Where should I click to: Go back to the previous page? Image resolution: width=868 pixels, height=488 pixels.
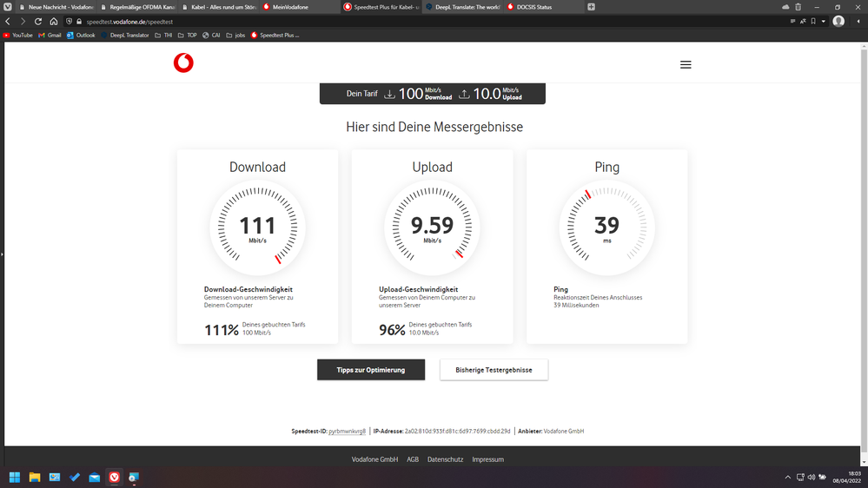8,22
